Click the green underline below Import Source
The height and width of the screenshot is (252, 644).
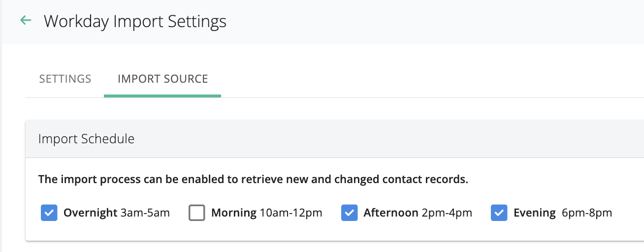(162, 95)
